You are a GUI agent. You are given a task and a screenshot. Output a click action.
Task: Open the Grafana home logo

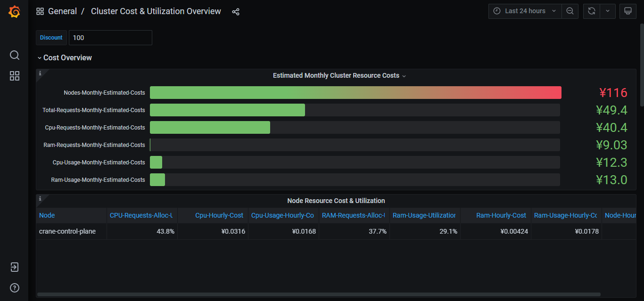coord(15,11)
